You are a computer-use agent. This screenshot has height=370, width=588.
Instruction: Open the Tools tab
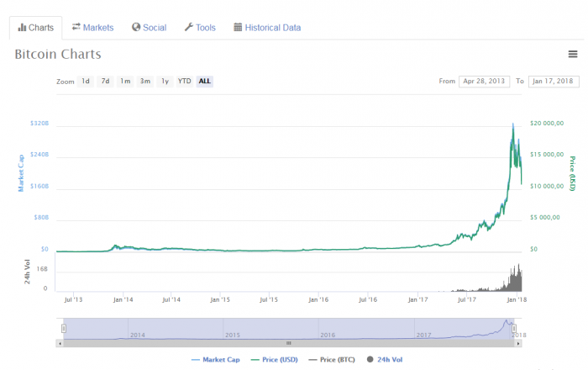coord(200,28)
